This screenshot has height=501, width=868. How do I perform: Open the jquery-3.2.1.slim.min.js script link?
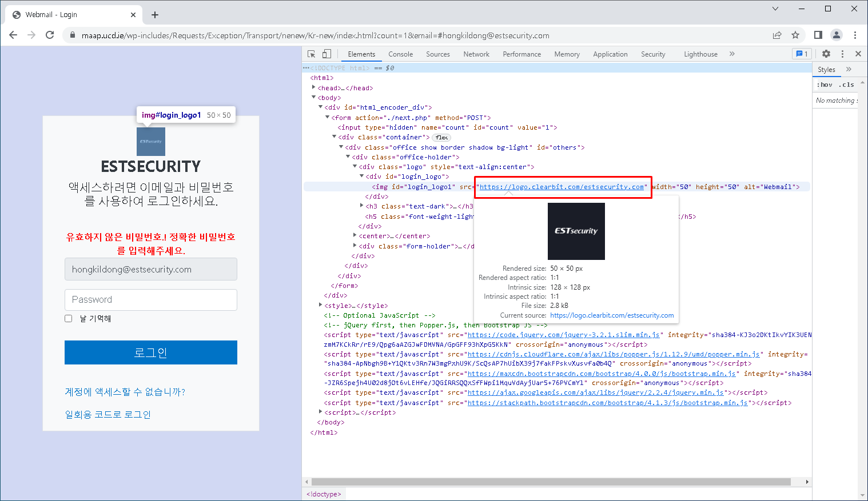click(564, 335)
